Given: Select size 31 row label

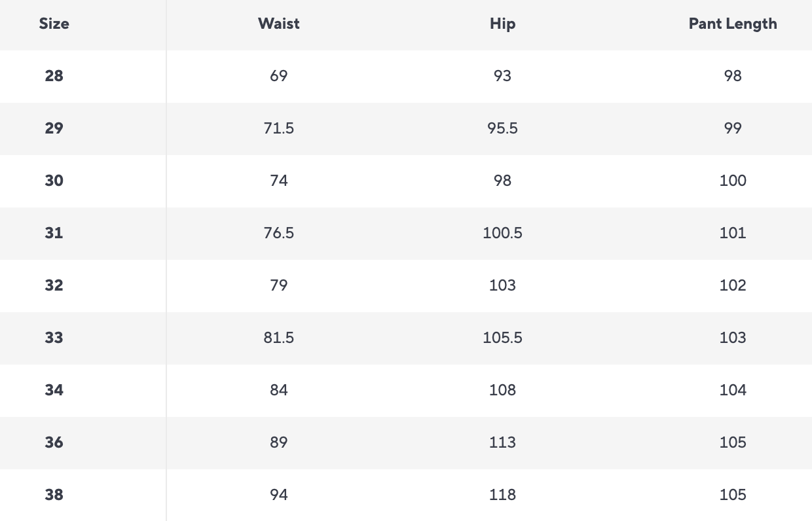Looking at the screenshot, I should [54, 233].
